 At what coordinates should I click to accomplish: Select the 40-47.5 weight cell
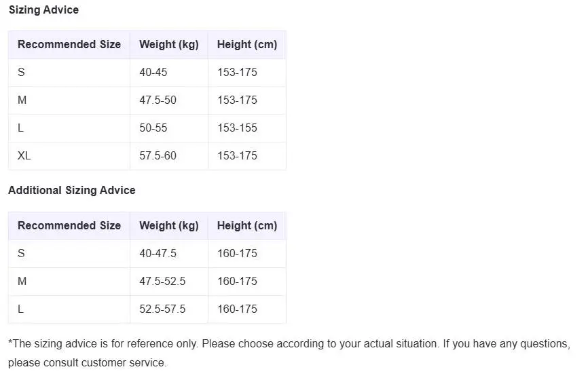click(x=158, y=253)
